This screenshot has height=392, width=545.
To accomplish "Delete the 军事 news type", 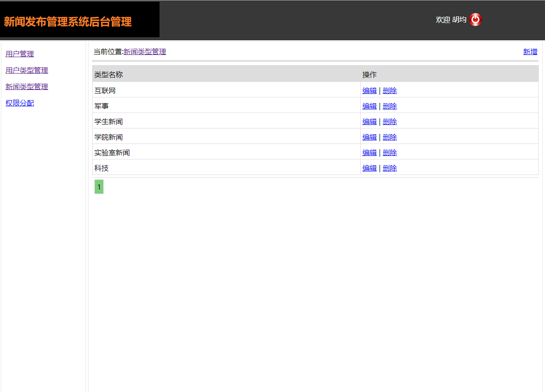I will click(x=389, y=106).
